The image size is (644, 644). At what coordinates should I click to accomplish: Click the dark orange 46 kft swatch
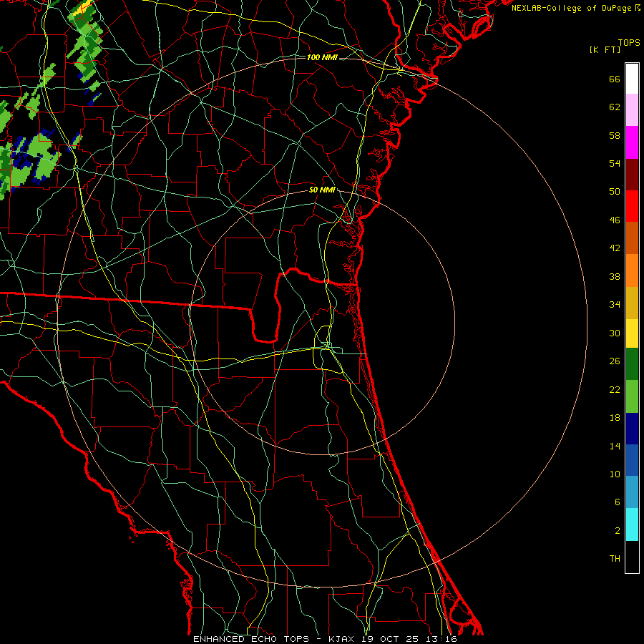coord(632,238)
